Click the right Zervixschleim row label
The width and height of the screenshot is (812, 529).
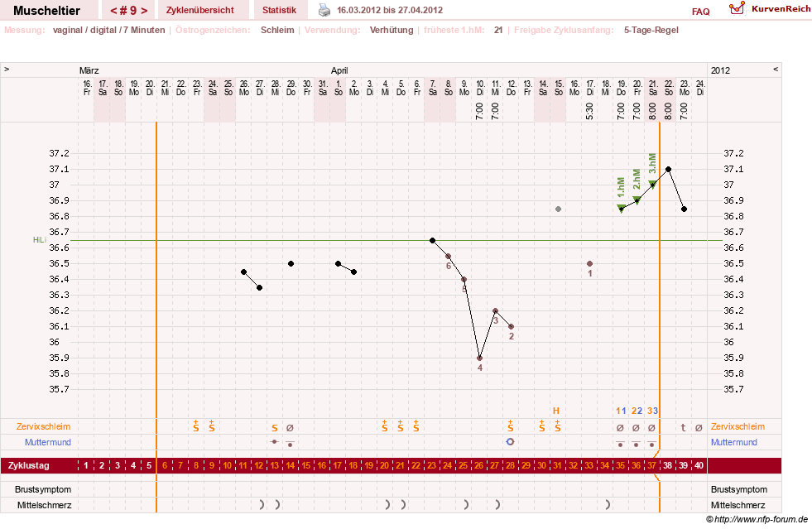point(738,426)
